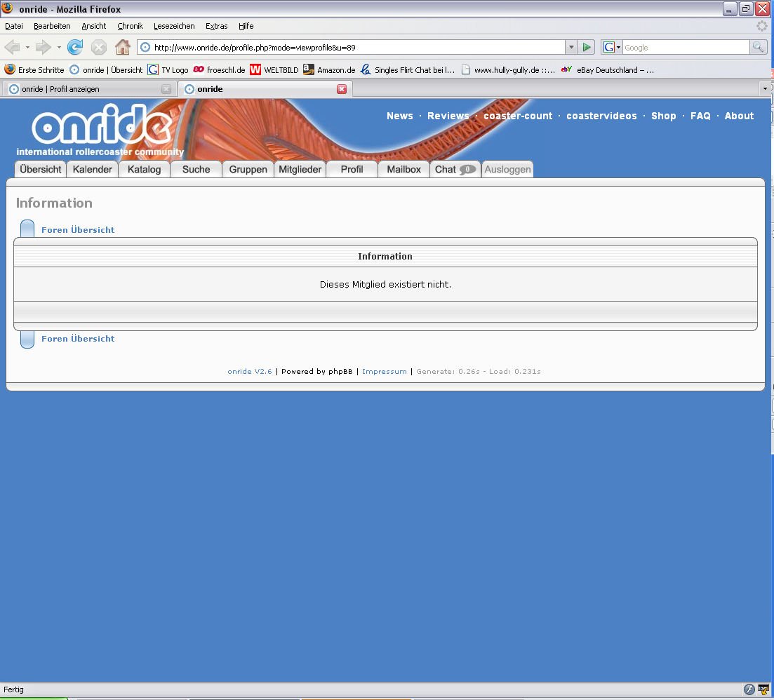Open the Impressum footer link
774x700 pixels.
coord(384,372)
